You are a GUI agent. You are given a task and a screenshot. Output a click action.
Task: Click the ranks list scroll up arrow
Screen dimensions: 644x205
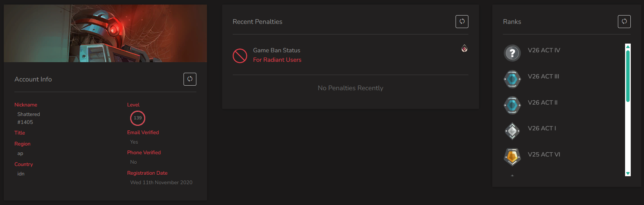click(x=628, y=47)
